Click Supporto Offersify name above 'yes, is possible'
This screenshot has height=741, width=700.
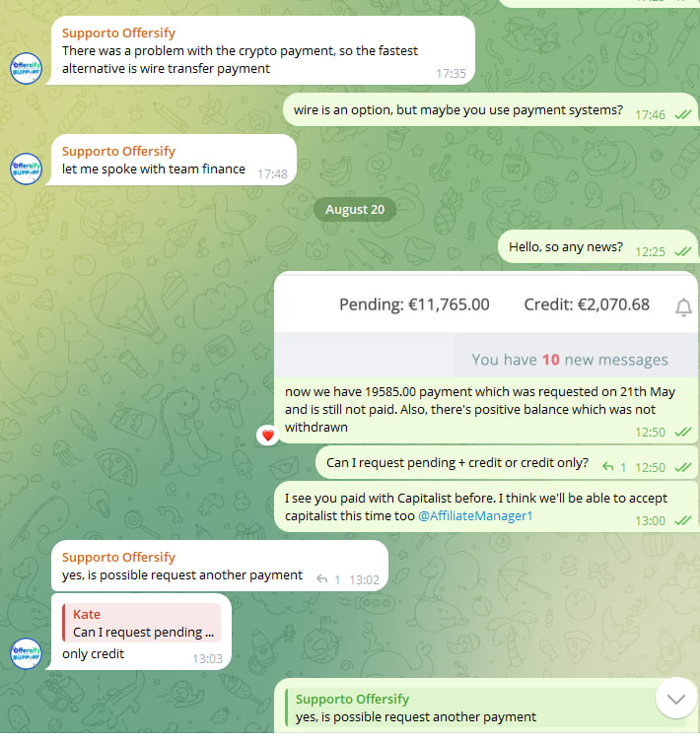(x=118, y=557)
